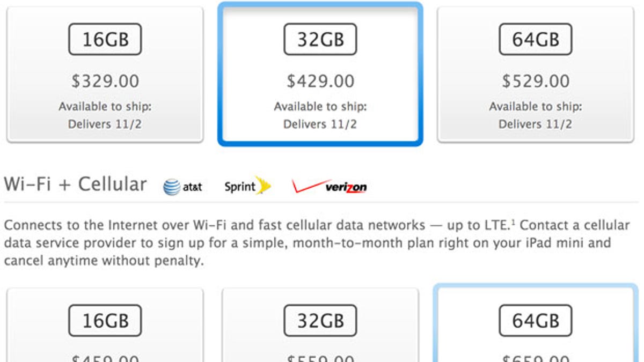
Task: Click Delivers 11/2 under the 16GB option
Action: (105, 123)
